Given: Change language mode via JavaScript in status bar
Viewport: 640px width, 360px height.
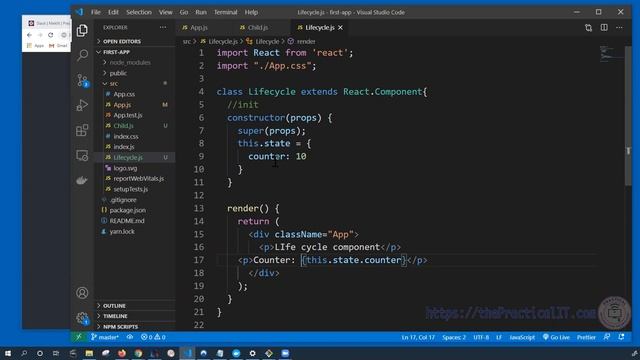Looking at the screenshot, I should 522,337.
